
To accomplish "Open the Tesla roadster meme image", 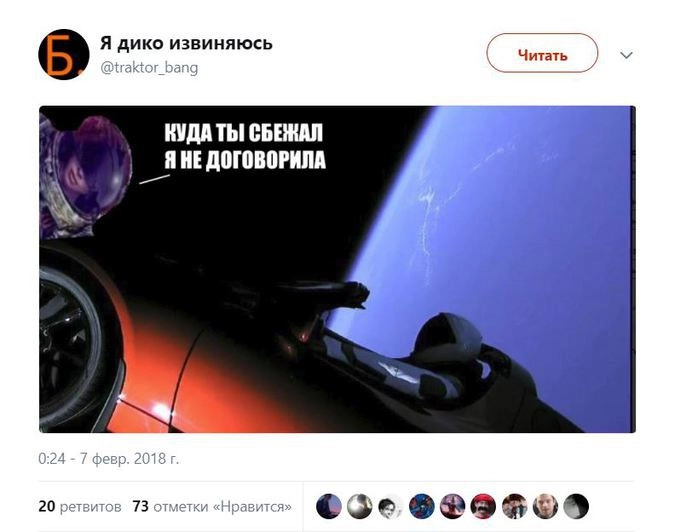I will (337, 269).
